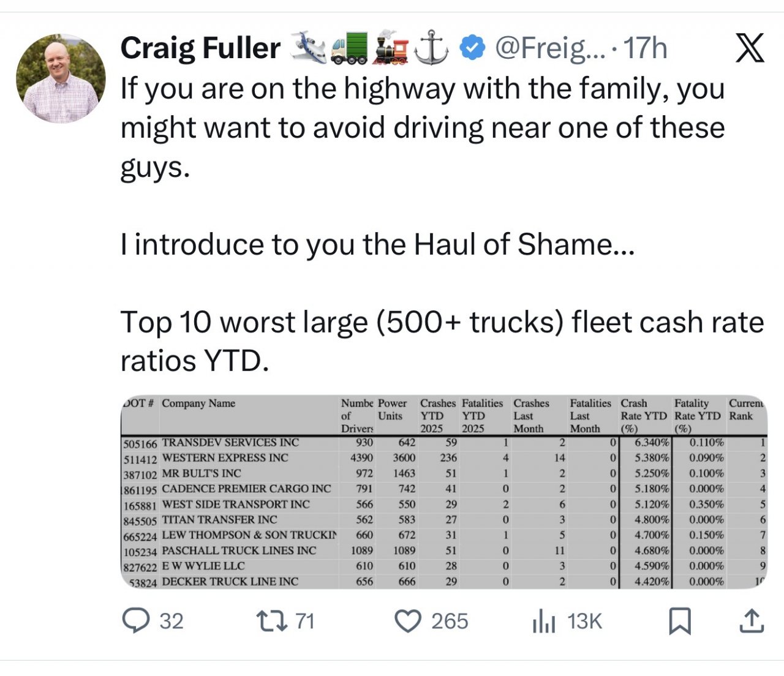Reply using the speech bubble icon
This screenshot has width=784, height=676.
(x=136, y=621)
